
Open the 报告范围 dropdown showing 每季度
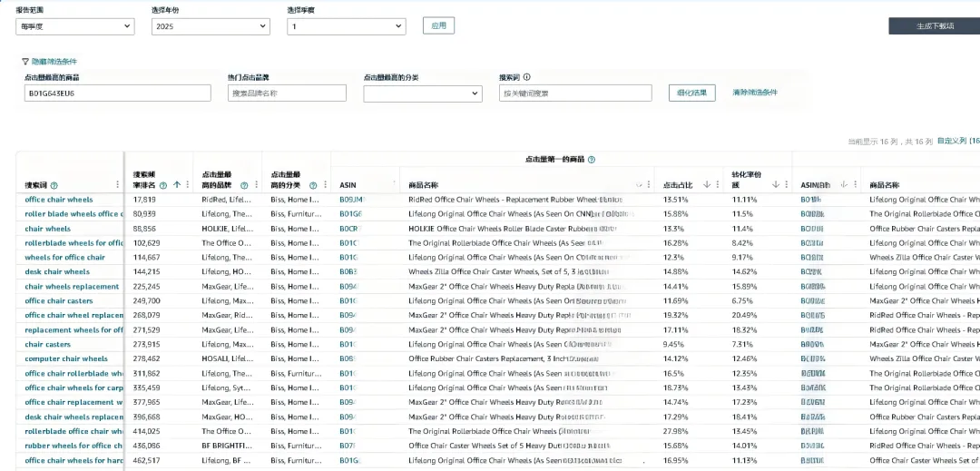click(x=75, y=26)
